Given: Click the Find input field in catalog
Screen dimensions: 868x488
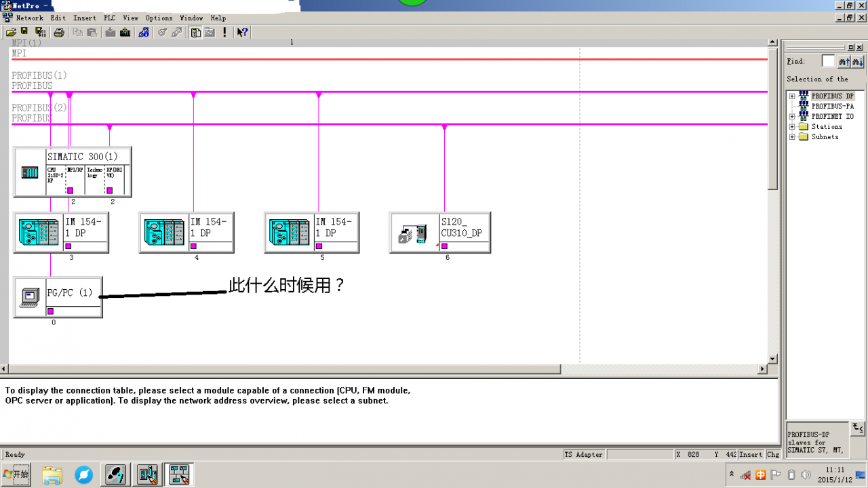Looking at the screenshot, I should [828, 61].
